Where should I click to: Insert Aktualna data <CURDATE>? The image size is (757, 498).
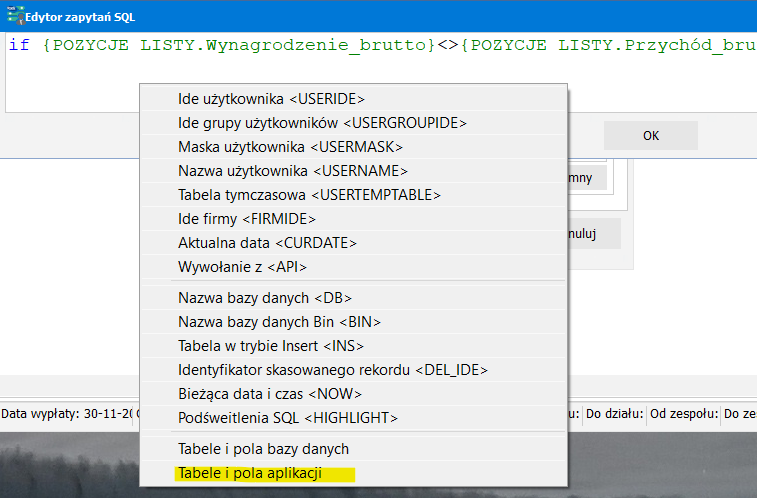[x=353, y=243]
